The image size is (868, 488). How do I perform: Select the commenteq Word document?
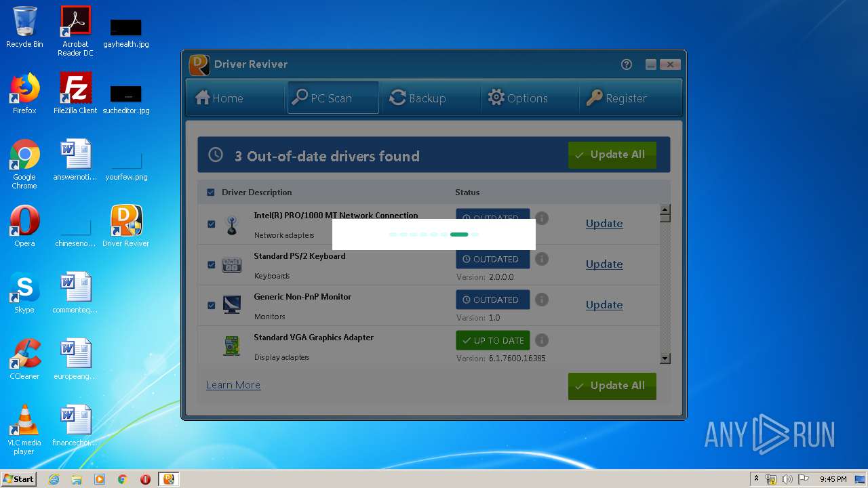75,293
